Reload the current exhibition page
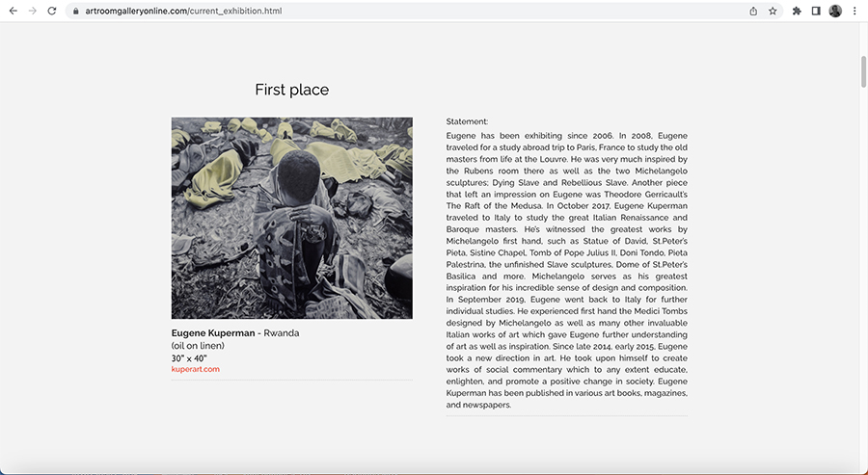 point(52,11)
